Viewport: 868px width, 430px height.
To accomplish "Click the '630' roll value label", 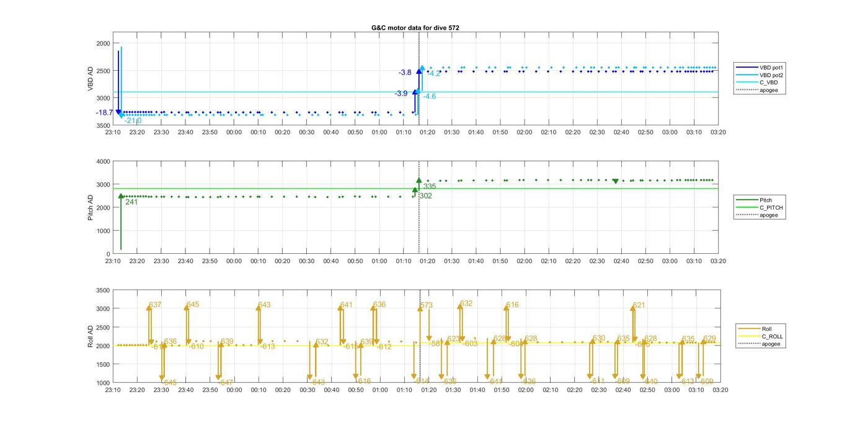I will click(x=598, y=339).
